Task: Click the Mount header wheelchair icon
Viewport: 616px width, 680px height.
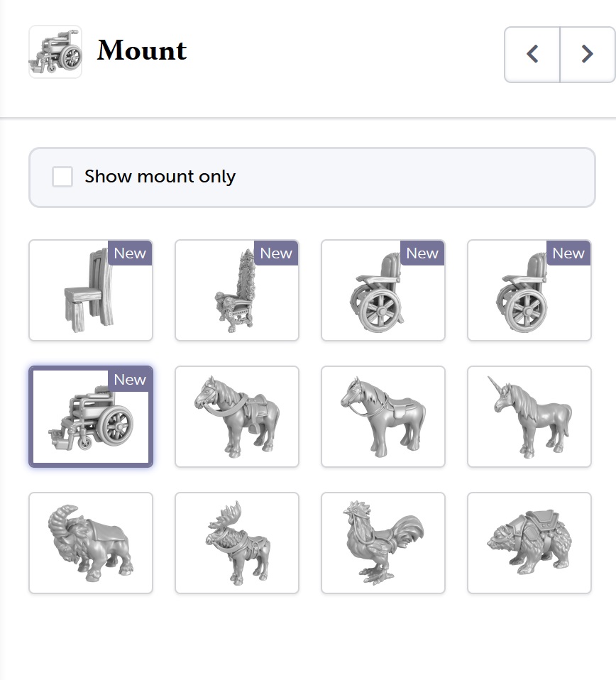Action: pos(55,52)
